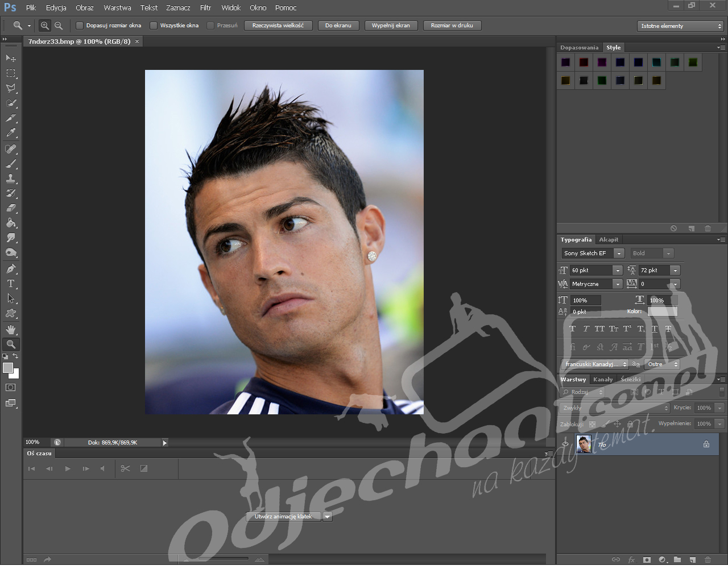Screen dimensions: 728x582
Task: Click the Do ekranu button
Action: (338, 26)
